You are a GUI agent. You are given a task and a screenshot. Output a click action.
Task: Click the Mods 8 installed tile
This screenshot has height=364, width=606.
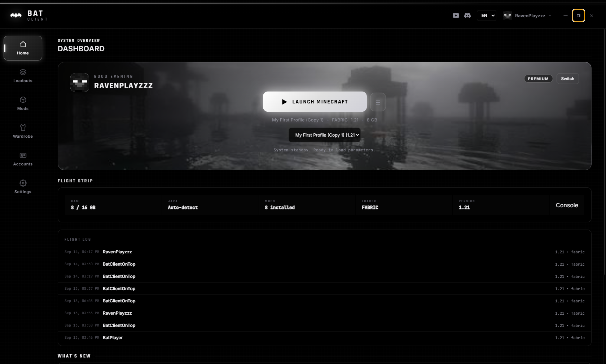coord(308,205)
